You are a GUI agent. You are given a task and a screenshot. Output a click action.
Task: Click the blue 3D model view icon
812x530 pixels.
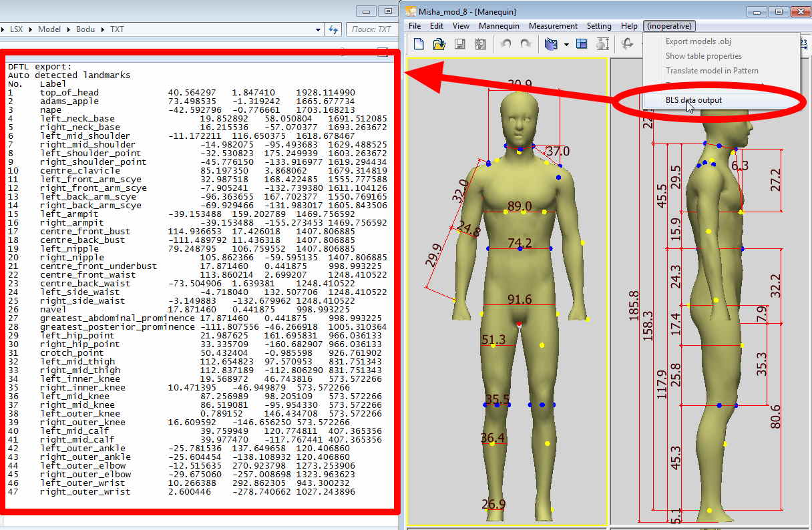551,44
